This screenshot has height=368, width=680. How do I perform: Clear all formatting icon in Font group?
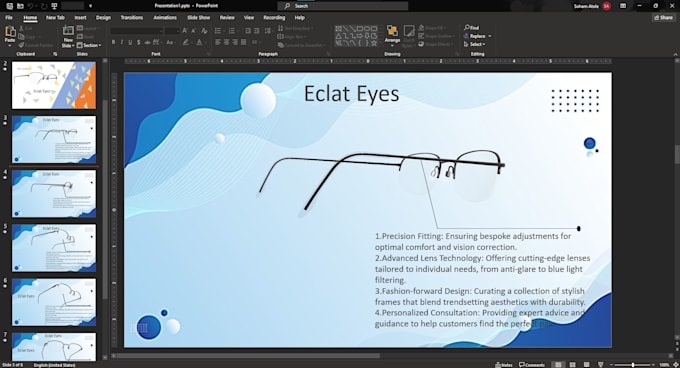click(204, 31)
